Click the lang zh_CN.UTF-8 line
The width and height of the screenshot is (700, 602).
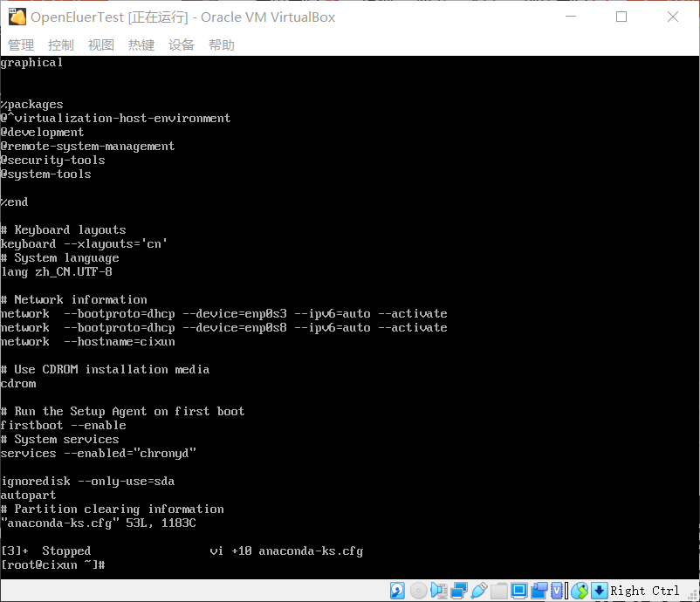[x=56, y=271]
